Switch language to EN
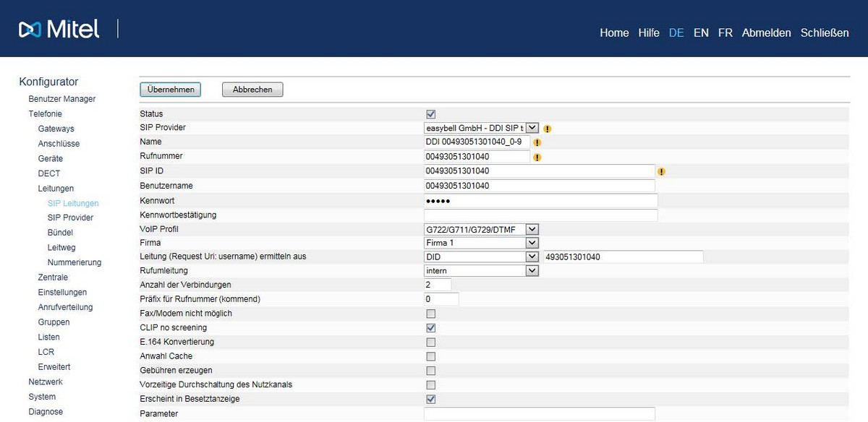This screenshot has height=422, width=868. 701,33
